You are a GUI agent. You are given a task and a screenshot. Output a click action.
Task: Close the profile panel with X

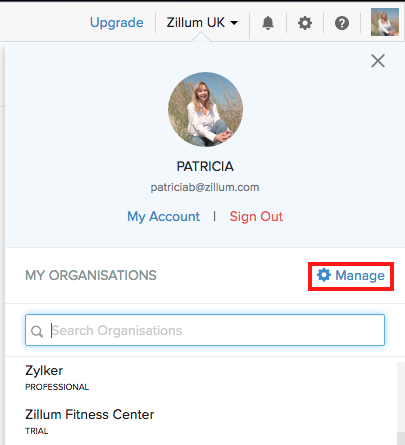pos(378,61)
